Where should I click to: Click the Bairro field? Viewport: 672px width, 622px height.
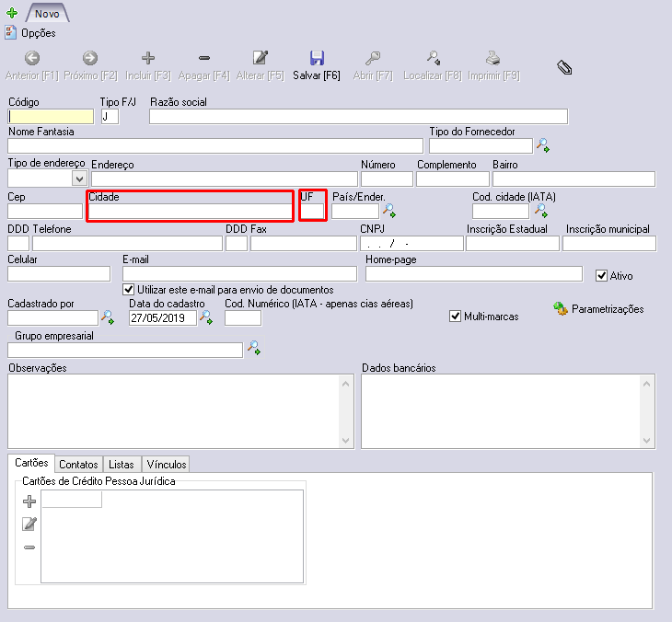[x=574, y=179]
